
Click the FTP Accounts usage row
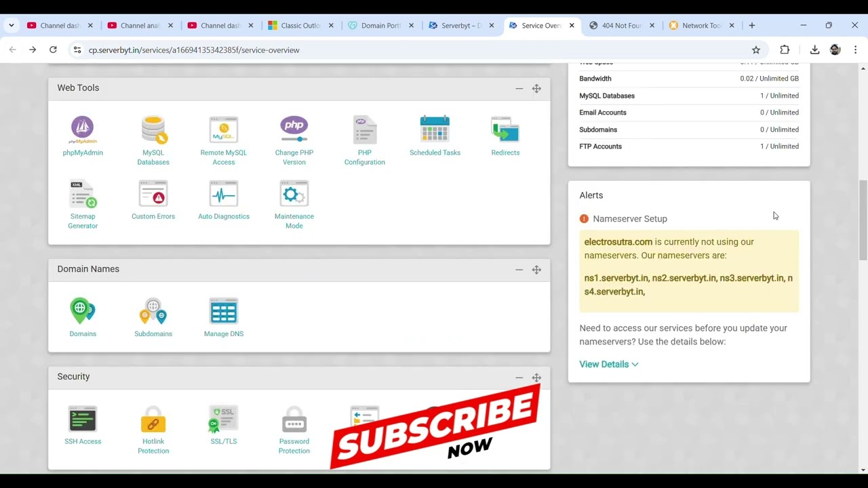[x=689, y=146]
